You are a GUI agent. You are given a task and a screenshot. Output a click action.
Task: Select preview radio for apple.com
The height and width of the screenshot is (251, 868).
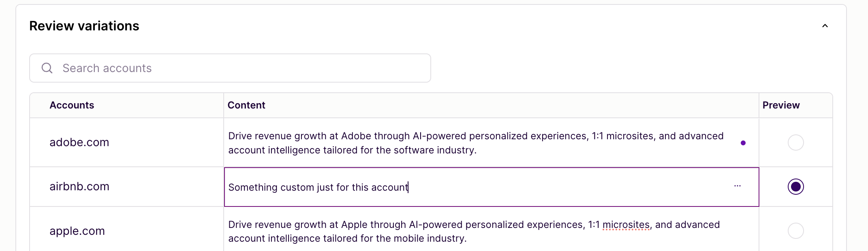(795, 231)
